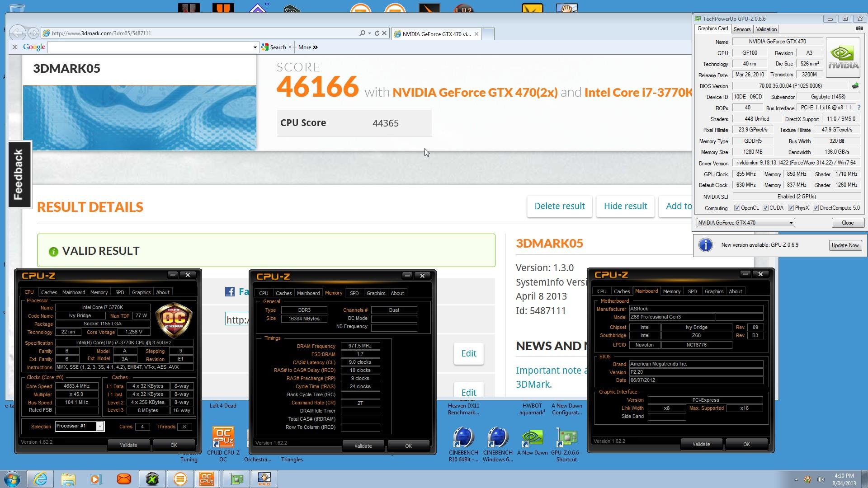868x488 pixels.
Task: Open the Search button dropdown arrow
Action: pyautogui.click(x=290, y=47)
